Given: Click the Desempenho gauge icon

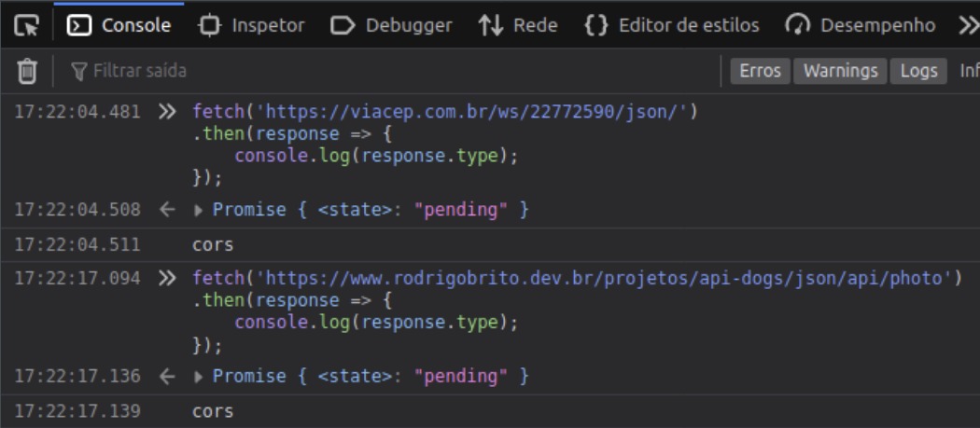Looking at the screenshot, I should pos(798,25).
